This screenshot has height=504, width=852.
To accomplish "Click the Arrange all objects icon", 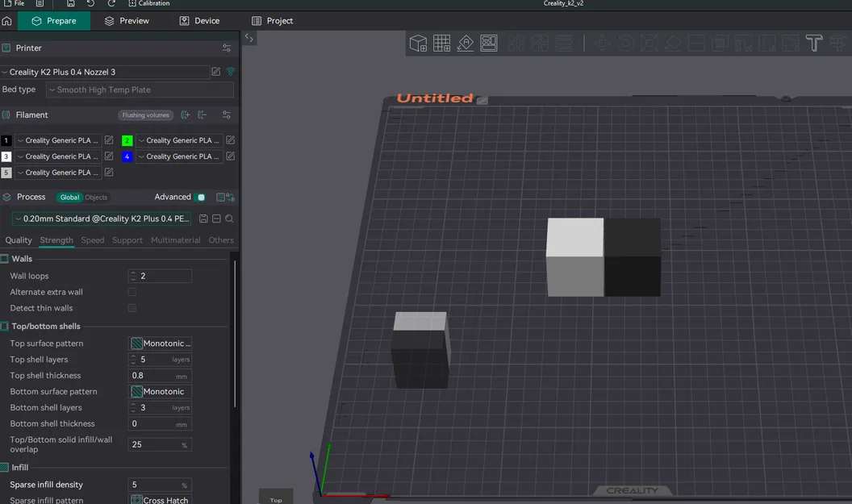I will click(488, 44).
